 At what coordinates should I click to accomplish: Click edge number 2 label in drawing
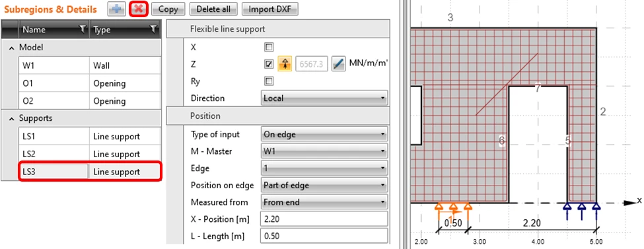tap(603, 112)
